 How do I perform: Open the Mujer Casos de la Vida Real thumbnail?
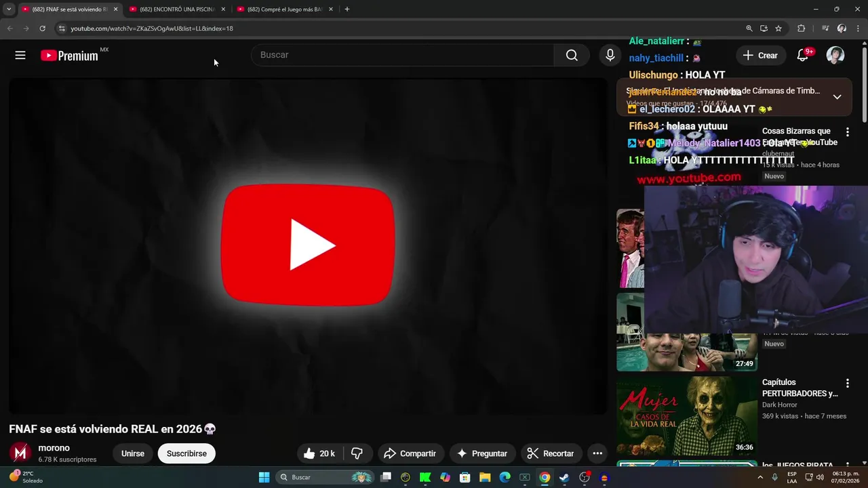(686, 415)
